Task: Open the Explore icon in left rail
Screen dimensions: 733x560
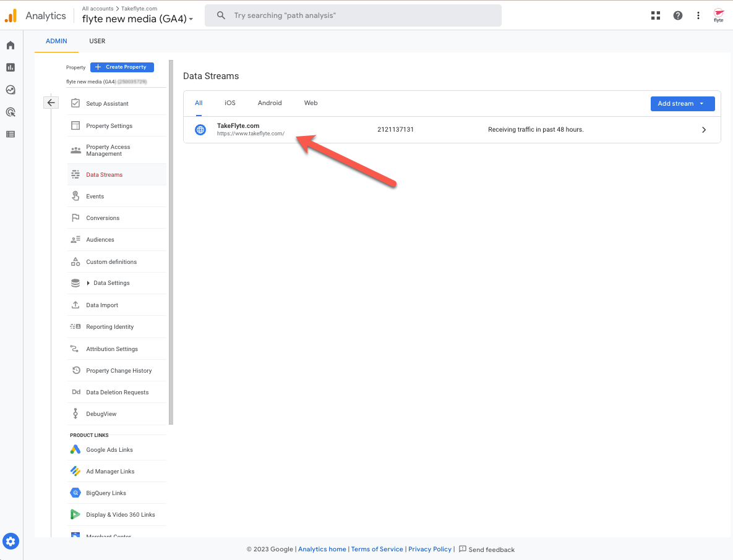Action: click(x=11, y=90)
